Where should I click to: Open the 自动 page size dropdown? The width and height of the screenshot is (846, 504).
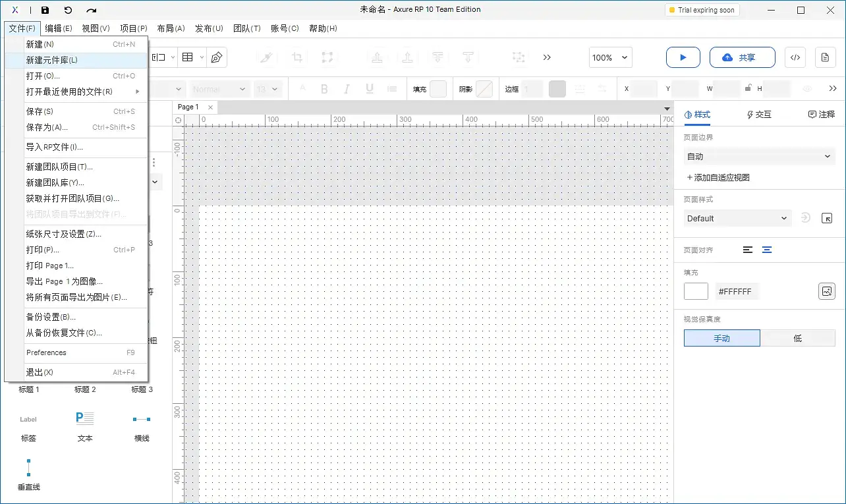(758, 156)
